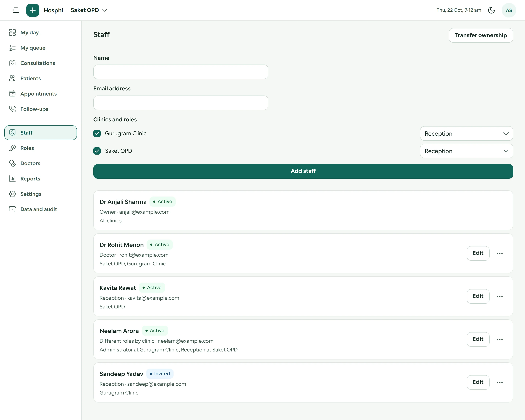Image resolution: width=525 pixels, height=420 pixels.
Task: Click the Invited status badge
Action: 160,374
